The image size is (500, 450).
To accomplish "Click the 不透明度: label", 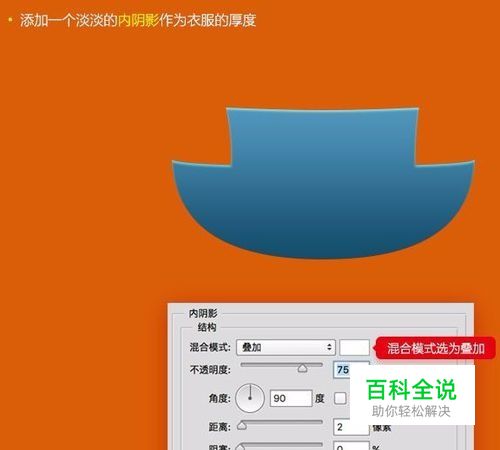I will click(210, 370).
